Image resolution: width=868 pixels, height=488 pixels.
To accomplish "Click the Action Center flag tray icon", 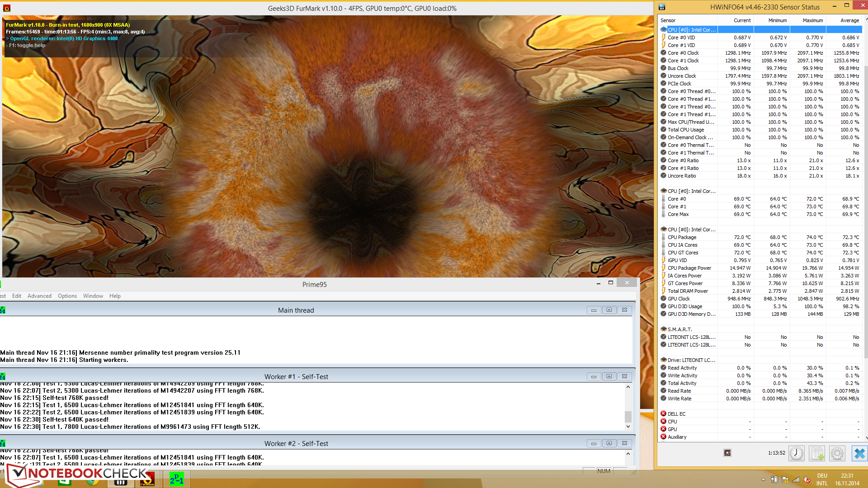I will tap(785, 480).
